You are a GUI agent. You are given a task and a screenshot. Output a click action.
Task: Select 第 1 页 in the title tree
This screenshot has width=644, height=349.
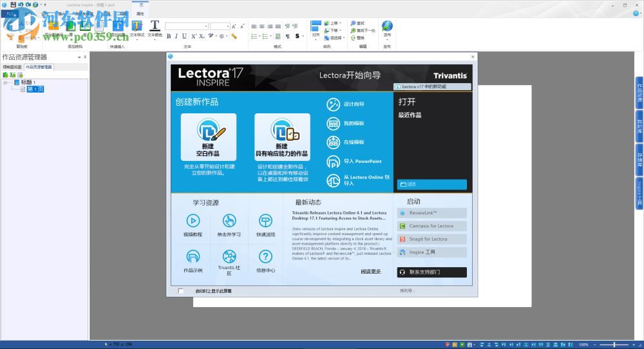pos(35,89)
